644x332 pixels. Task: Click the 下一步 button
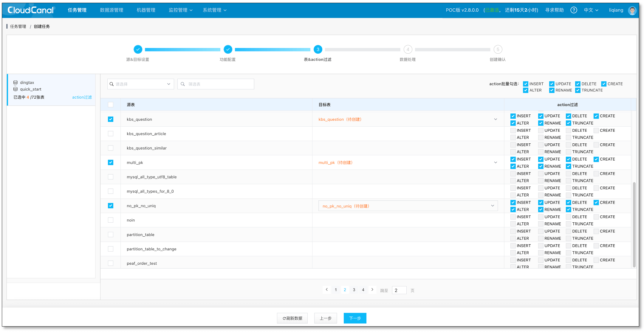coord(355,318)
